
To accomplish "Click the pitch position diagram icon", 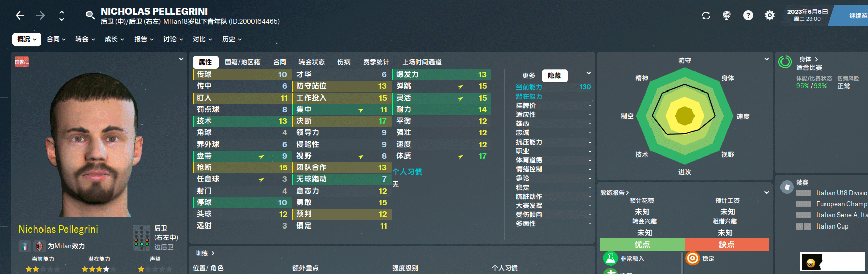I will 142,238.
